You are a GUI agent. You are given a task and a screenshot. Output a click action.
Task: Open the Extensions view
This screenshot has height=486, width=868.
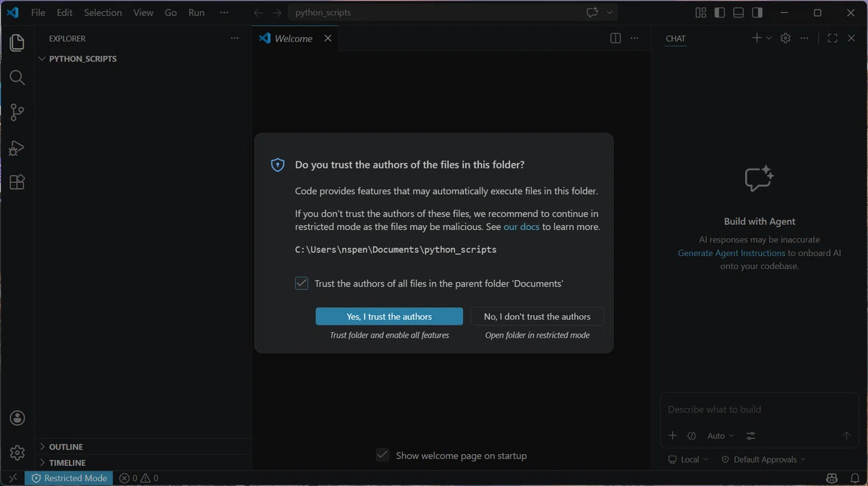click(17, 182)
